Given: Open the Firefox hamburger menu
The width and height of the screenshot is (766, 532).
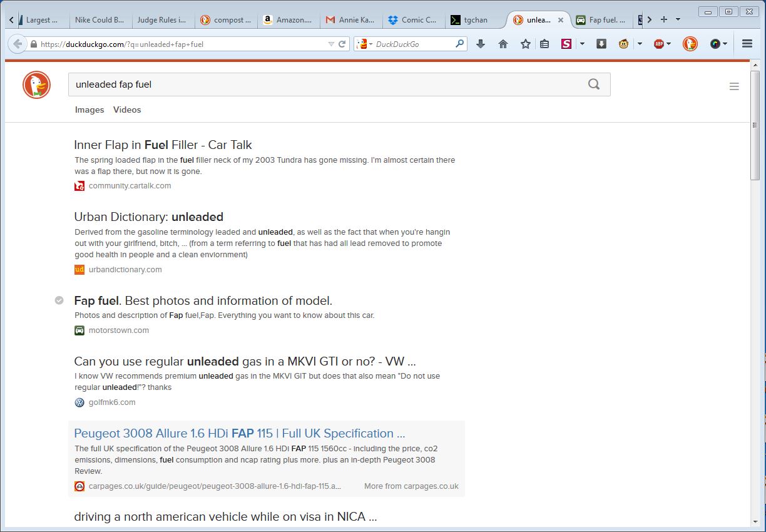Looking at the screenshot, I should pyautogui.click(x=747, y=44).
